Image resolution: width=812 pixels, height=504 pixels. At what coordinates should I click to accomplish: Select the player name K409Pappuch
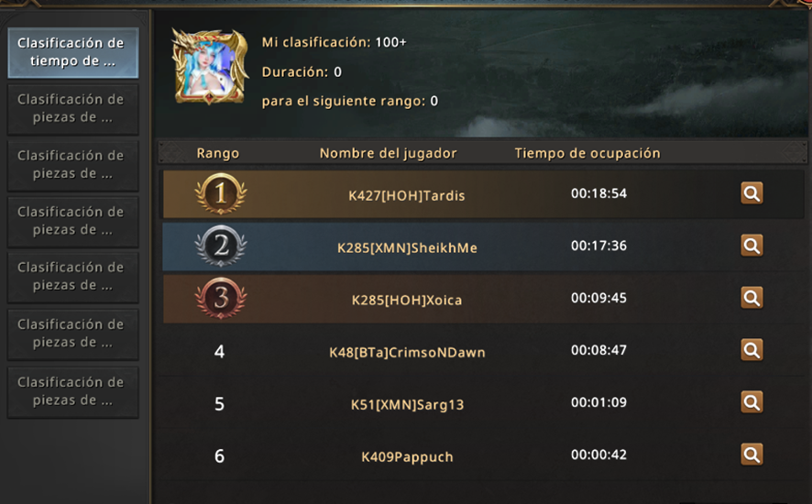(407, 457)
